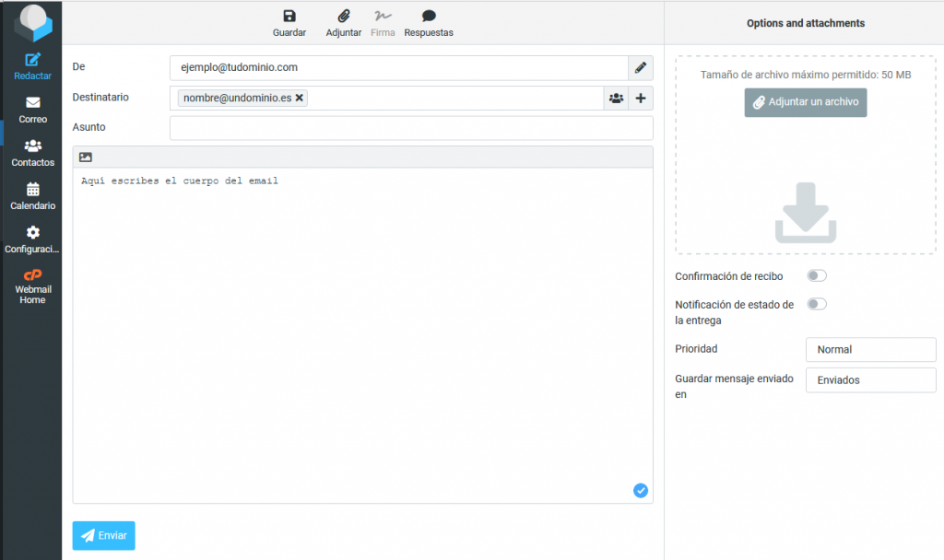The image size is (944, 560).
Task: Open contacts picker for Destinatario
Action: click(616, 98)
